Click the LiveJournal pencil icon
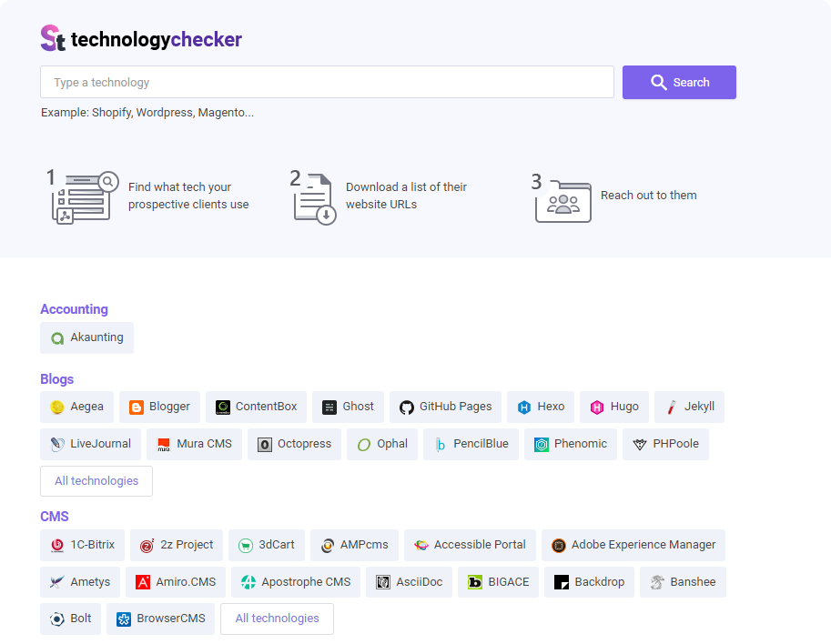831x644 pixels. click(x=57, y=444)
